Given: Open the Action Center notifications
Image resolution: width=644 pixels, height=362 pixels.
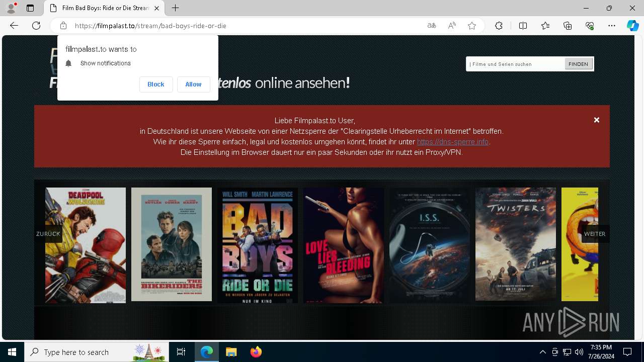Looking at the screenshot, I should [x=627, y=352].
